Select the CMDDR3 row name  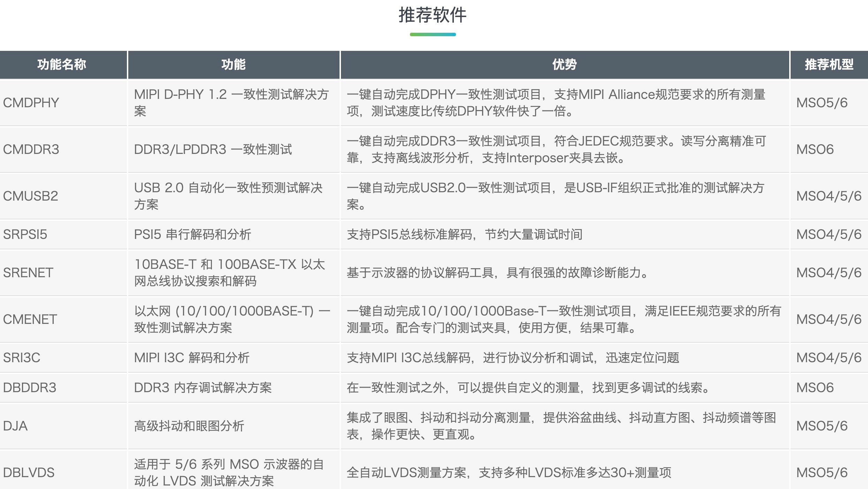pos(31,149)
